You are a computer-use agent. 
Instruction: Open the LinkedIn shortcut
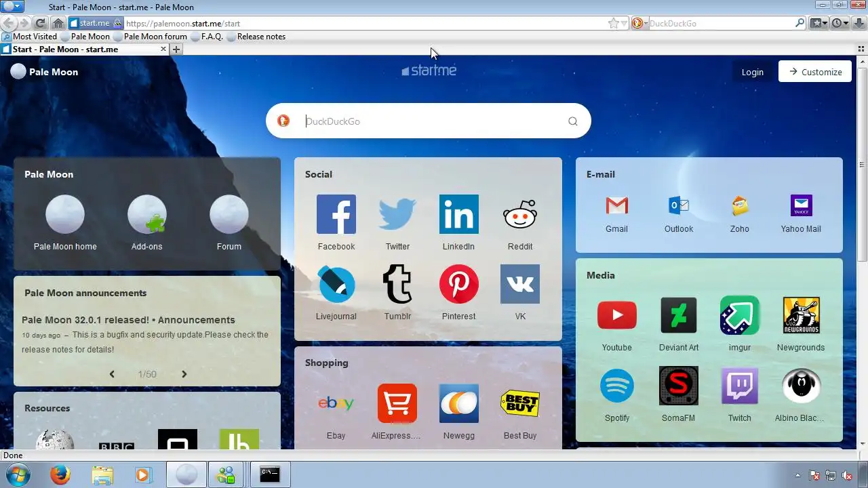(459, 214)
